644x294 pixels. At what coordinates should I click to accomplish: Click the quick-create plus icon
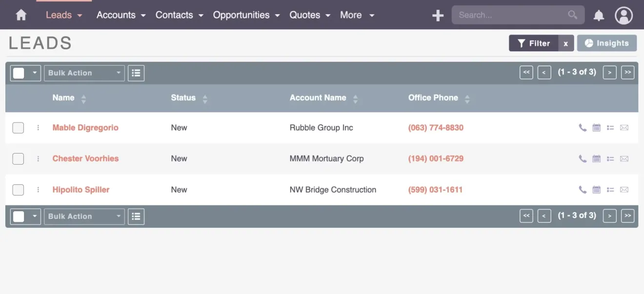[x=438, y=15]
